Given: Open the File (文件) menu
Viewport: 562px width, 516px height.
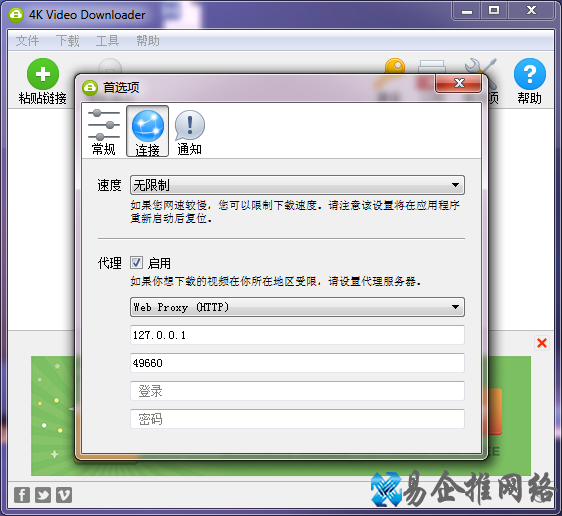Looking at the screenshot, I should coord(27,40).
